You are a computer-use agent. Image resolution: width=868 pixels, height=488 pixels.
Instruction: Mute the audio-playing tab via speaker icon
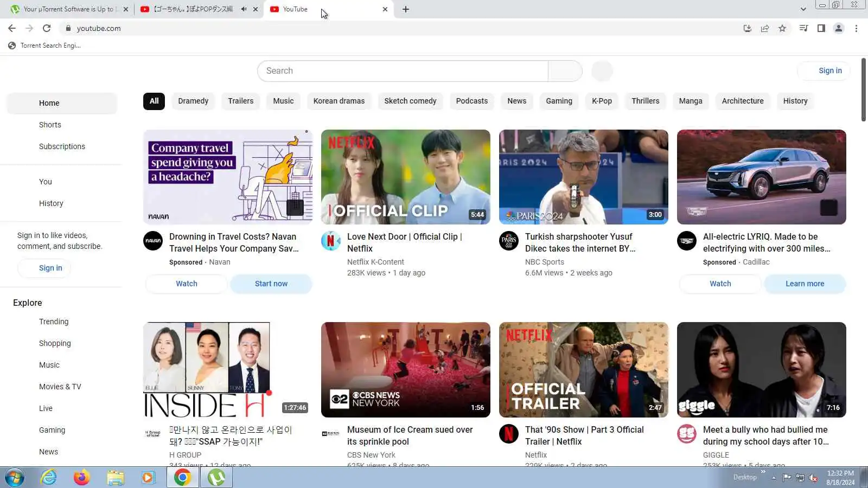[244, 9]
